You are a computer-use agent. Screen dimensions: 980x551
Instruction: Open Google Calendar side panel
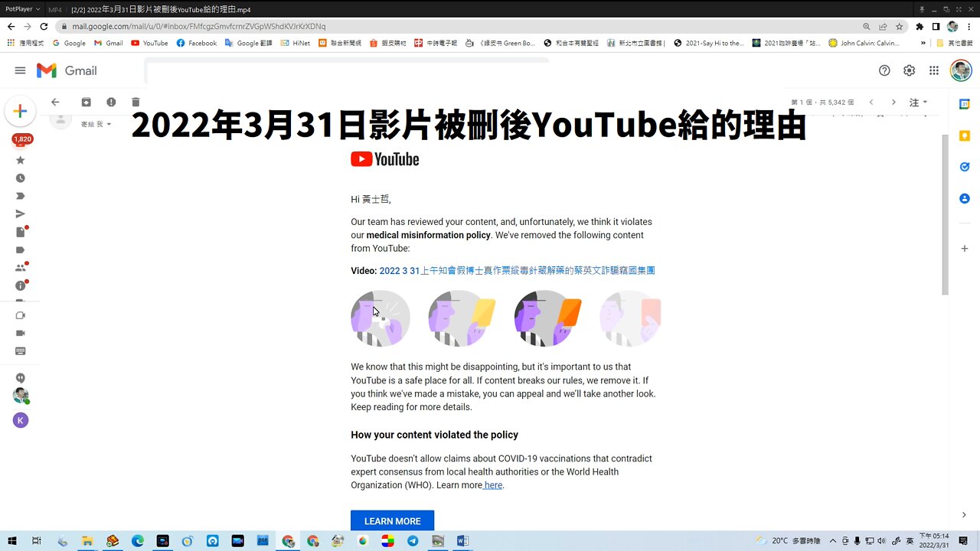pyautogui.click(x=965, y=103)
